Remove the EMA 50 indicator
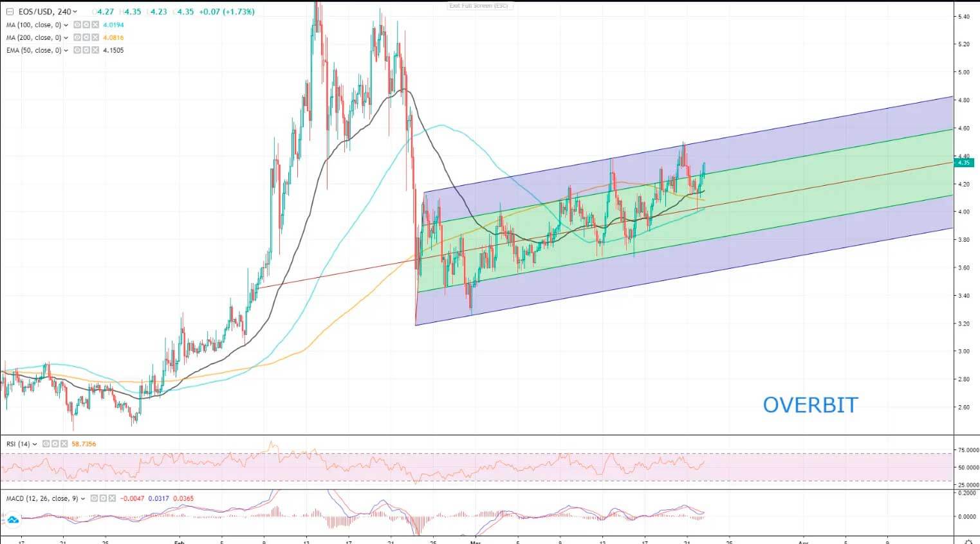Image resolution: width=980 pixels, height=544 pixels. pos(95,50)
